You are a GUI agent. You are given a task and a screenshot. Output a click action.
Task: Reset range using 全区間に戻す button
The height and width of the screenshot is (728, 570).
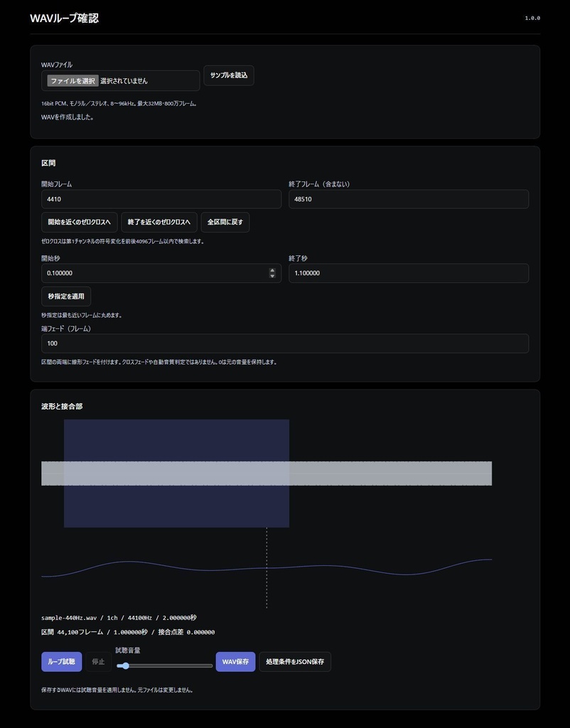click(225, 222)
